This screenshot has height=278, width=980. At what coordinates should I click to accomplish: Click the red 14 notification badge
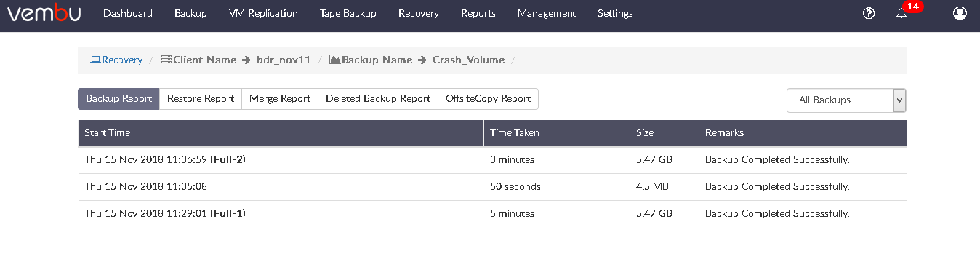[x=912, y=6]
